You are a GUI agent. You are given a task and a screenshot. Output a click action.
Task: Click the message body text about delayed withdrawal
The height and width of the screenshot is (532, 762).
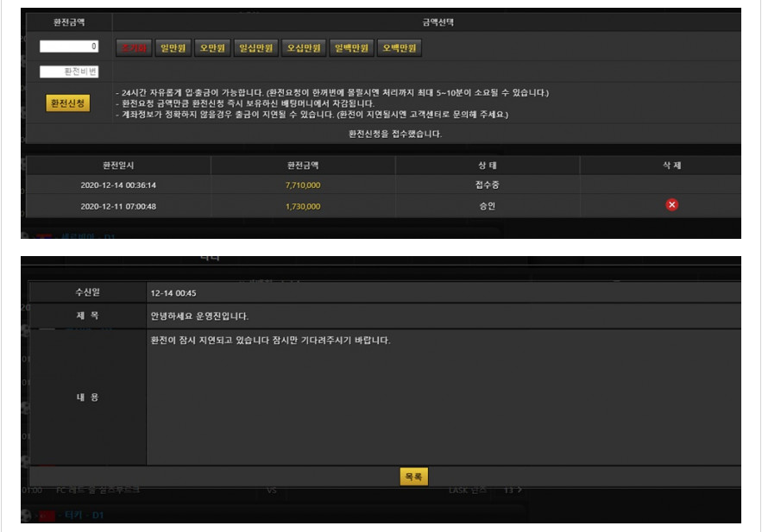[x=270, y=341]
